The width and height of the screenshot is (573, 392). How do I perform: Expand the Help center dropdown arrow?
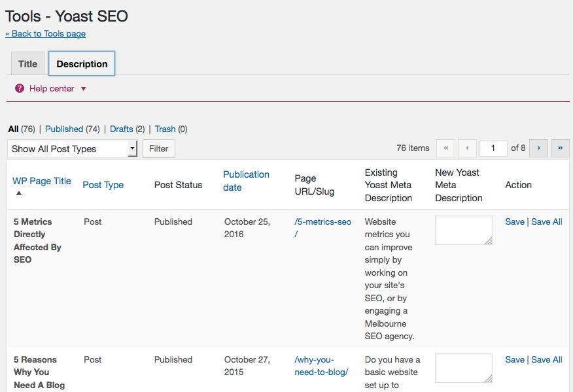tap(83, 89)
